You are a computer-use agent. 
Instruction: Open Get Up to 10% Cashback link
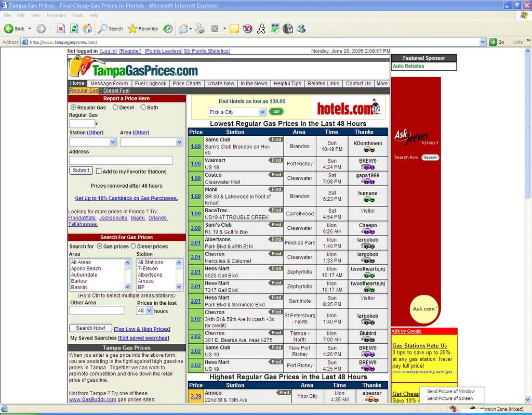(126, 198)
